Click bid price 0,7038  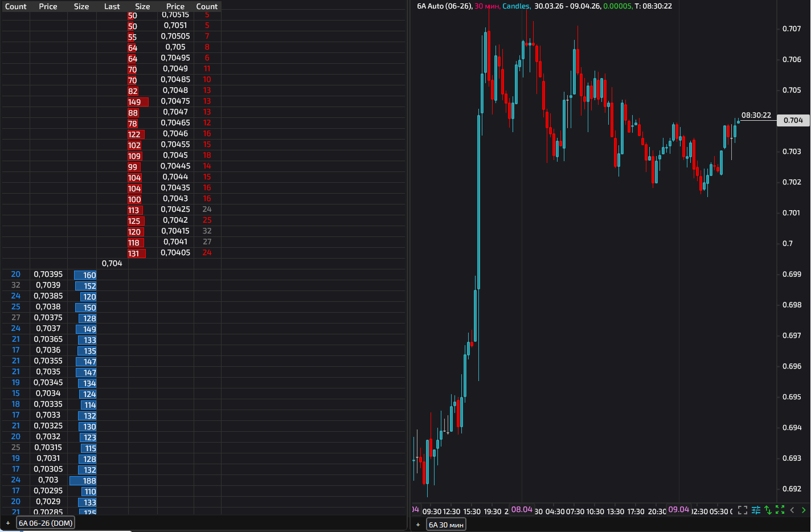pos(48,306)
